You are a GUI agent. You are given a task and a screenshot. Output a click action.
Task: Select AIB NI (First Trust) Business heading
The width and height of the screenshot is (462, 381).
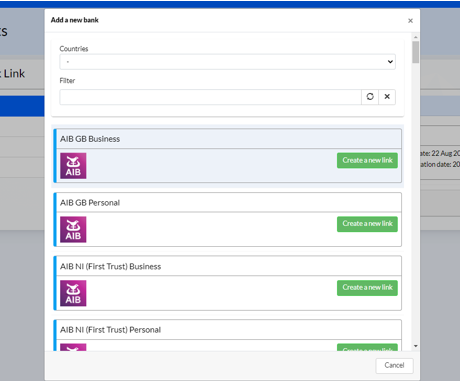pos(110,266)
